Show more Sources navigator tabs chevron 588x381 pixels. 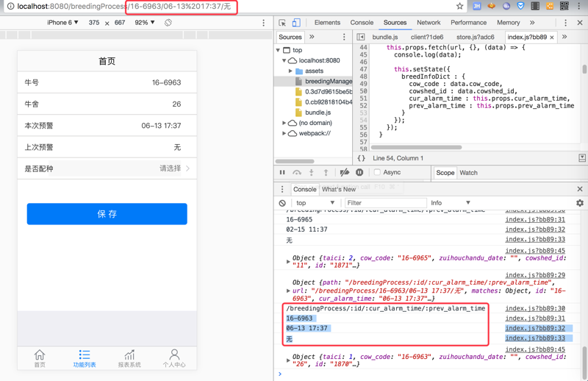[312, 37]
